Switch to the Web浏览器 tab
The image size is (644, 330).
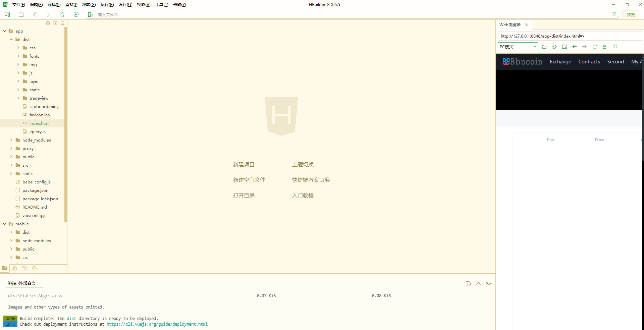(x=510, y=25)
